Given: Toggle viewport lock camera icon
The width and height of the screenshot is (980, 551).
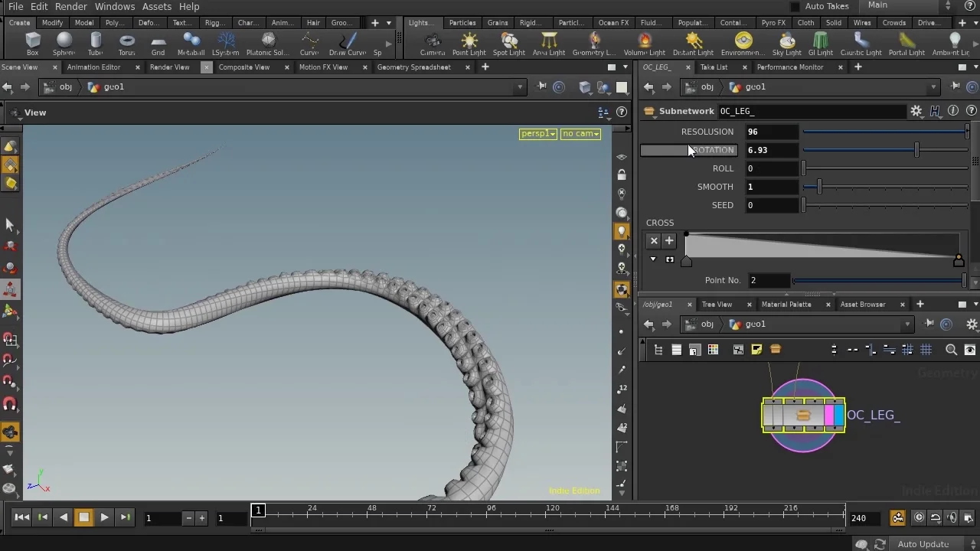Looking at the screenshot, I should pyautogui.click(x=622, y=175).
